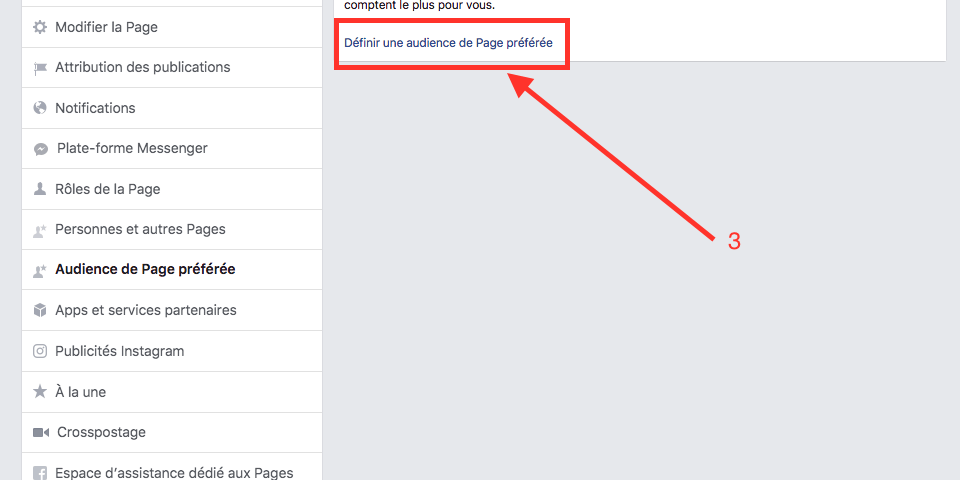The height and width of the screenshot is (480, 960).
Task: Select Audience de Page préférée sidebar item
Action: pyautogui.click(x=172, y=270)
